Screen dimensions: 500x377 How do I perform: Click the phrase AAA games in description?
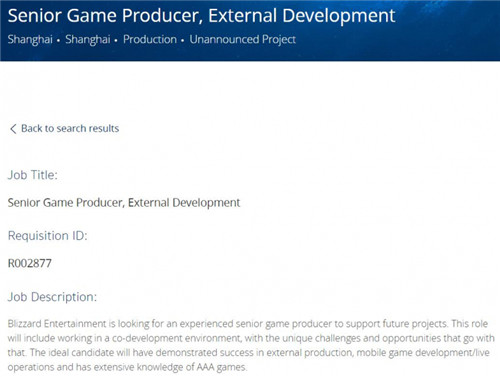[222, 367]
